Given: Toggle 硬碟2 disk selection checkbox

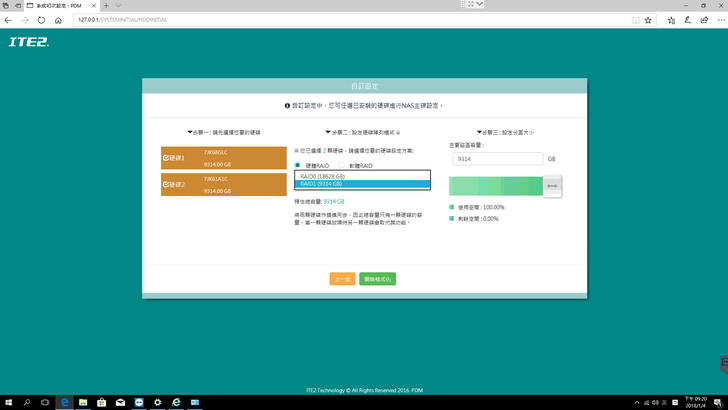Looking at the screenshot, I should 166,184.
